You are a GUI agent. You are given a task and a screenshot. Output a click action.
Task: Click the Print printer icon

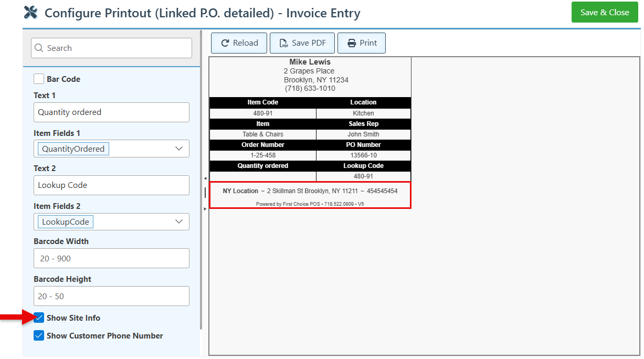click(352, 43)
